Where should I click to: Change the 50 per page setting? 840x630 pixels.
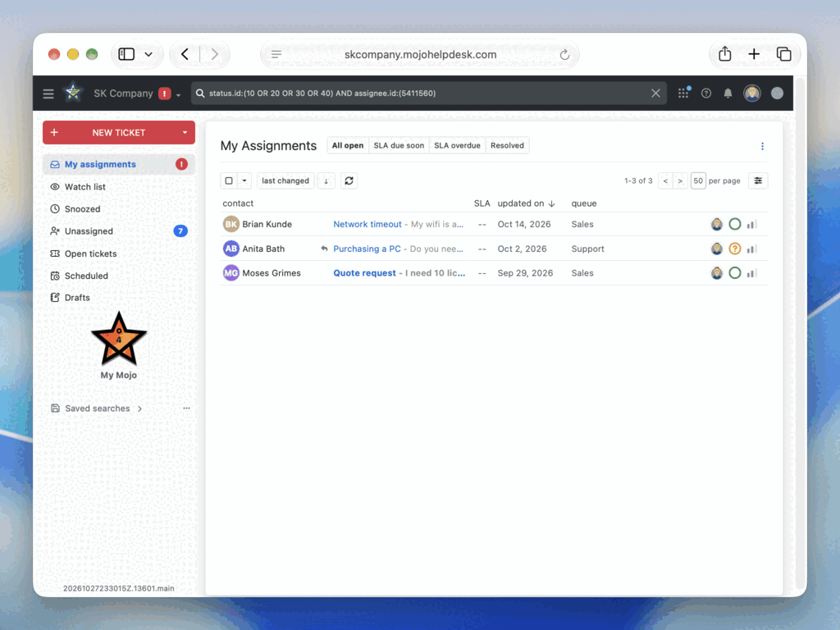coord(698,181)
